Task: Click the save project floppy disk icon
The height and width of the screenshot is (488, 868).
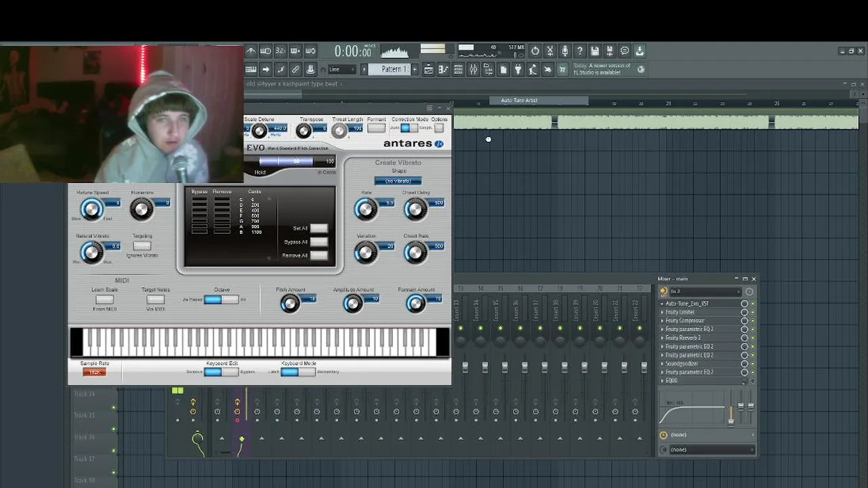Action: (x=594, y=51)
